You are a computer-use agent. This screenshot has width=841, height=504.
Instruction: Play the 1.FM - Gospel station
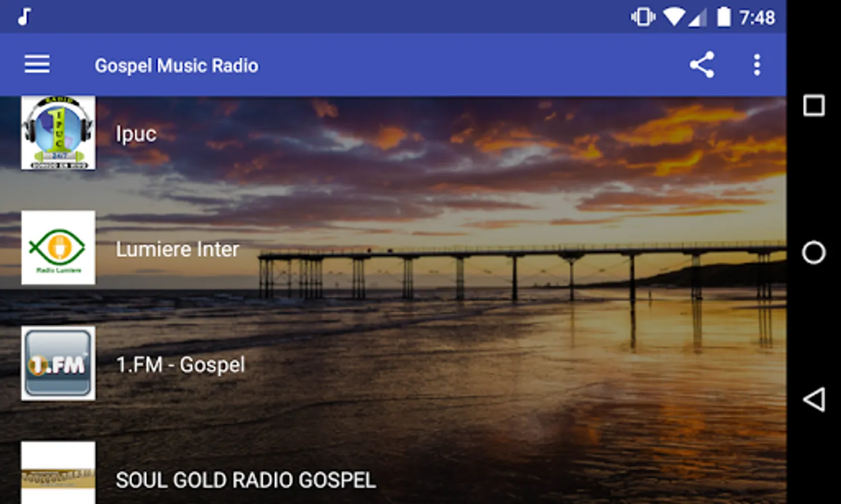point(180,365)
